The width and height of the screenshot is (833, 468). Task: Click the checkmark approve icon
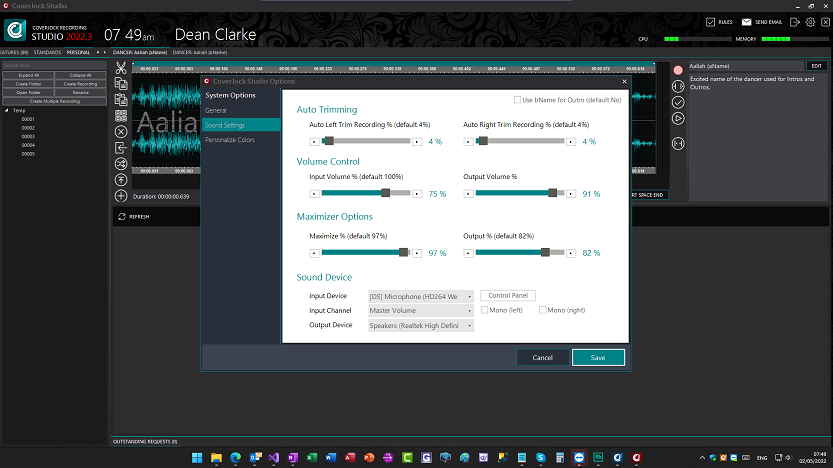678,102
